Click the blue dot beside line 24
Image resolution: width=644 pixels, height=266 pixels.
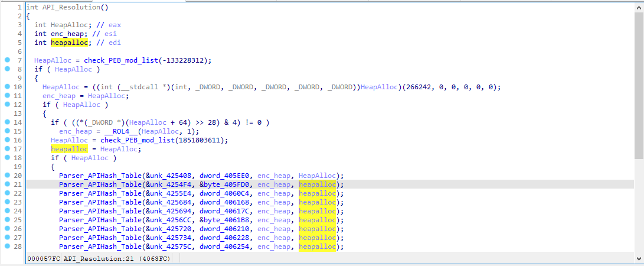click(x=7, y=211)
